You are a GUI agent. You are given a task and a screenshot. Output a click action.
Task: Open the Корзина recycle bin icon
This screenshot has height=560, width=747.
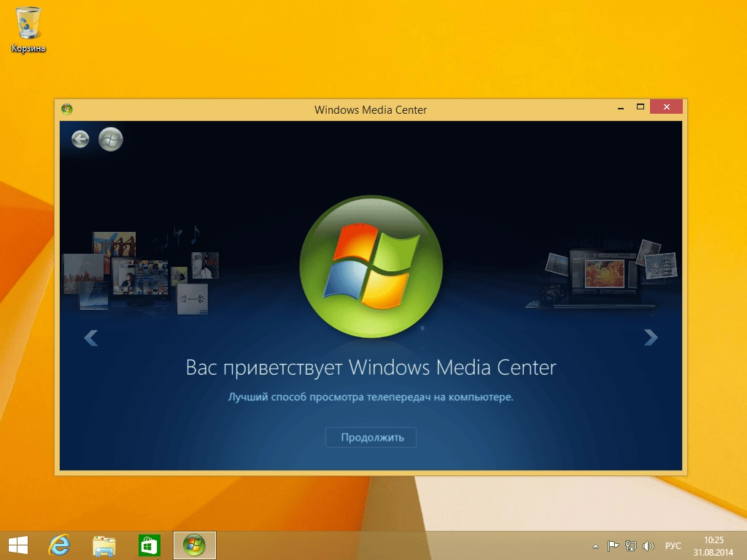click(x=28, y=29)
